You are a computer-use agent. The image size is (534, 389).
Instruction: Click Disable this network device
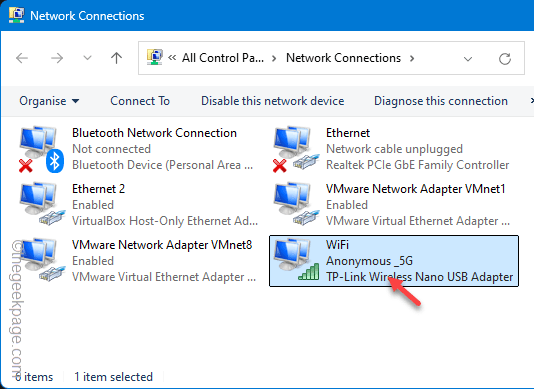[272, 101]
